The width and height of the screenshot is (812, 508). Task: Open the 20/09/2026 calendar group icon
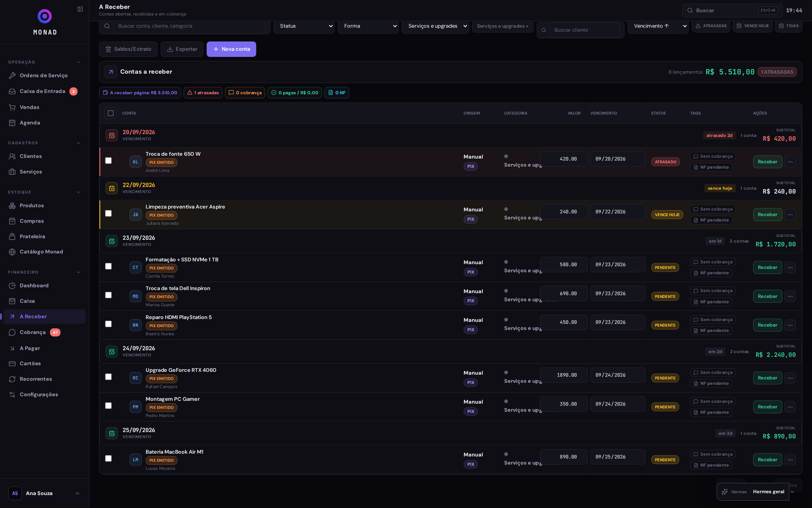[x=112, y=135]
